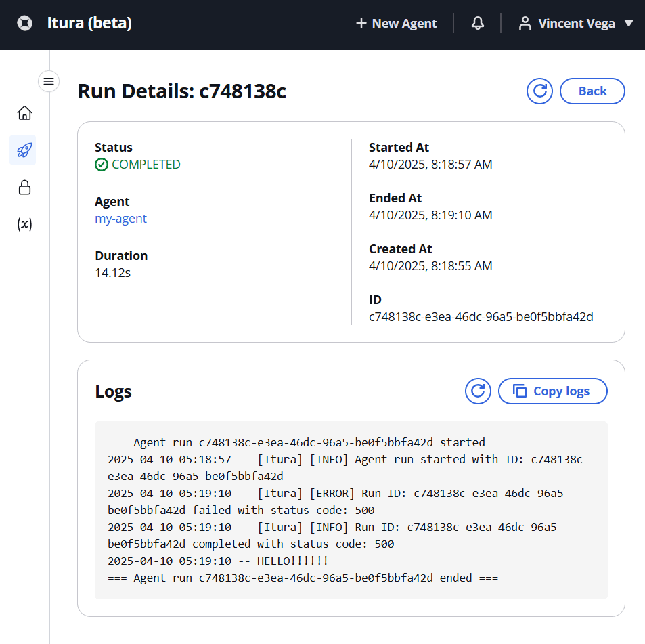Click the log line ending 'completed with status code: 500'

[x=335, y=536]
